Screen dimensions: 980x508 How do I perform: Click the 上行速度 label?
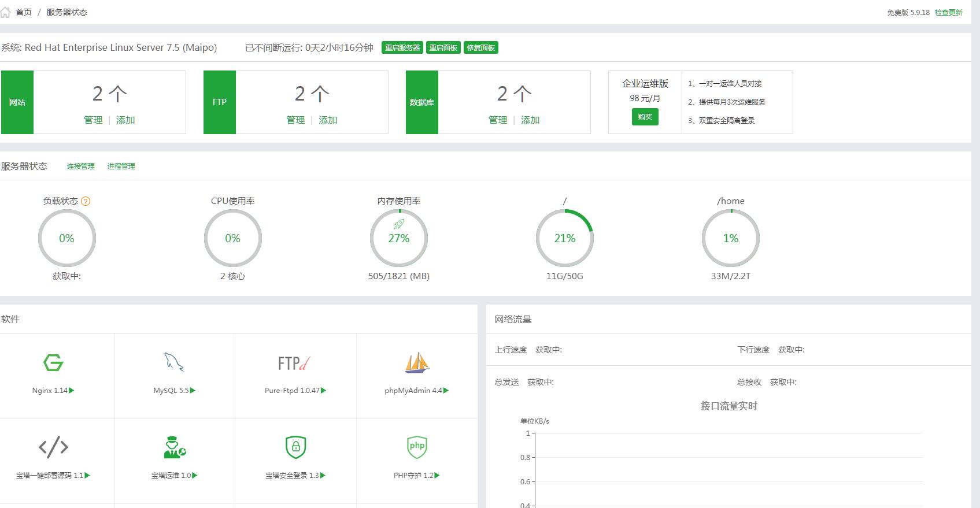pyautogui.click(x=511, y=350)
